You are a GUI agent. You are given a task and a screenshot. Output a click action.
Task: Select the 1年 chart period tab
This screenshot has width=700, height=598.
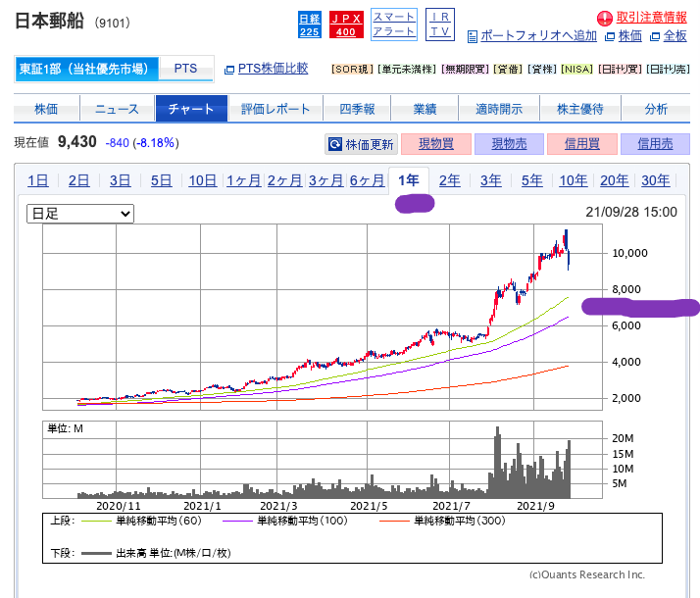(409, 180)
